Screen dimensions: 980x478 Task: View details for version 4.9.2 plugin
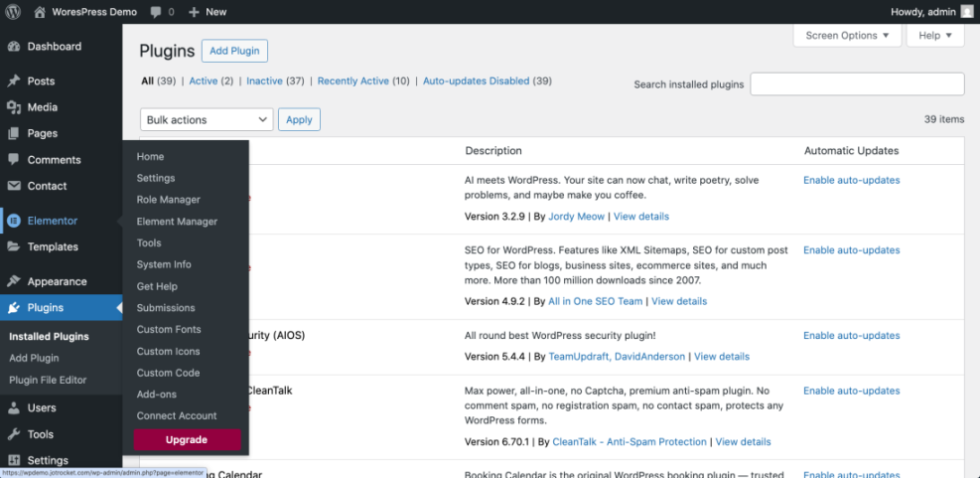coord(679,301)
